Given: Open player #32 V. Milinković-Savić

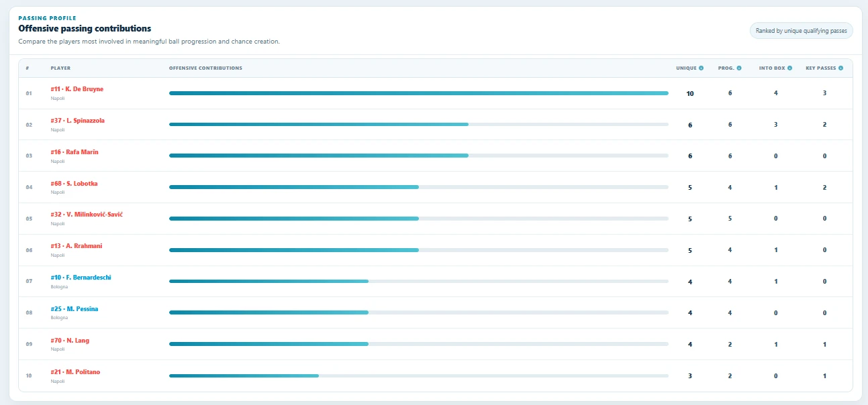Looking at the screenshot, I should point(87,215).
